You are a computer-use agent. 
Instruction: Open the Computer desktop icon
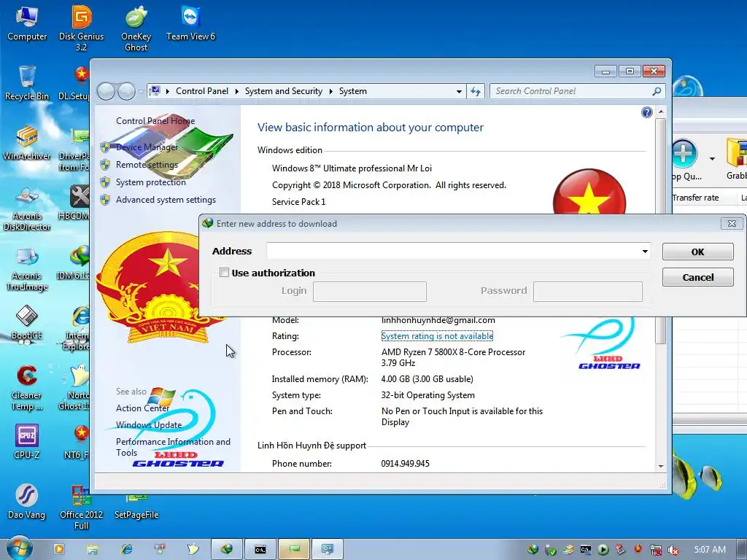(x=27, y=23)
